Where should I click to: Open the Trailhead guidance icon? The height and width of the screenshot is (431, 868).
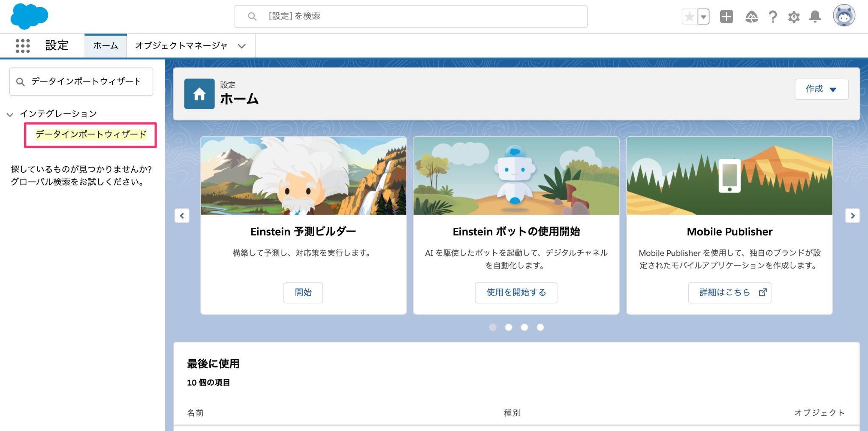point(751,17)
